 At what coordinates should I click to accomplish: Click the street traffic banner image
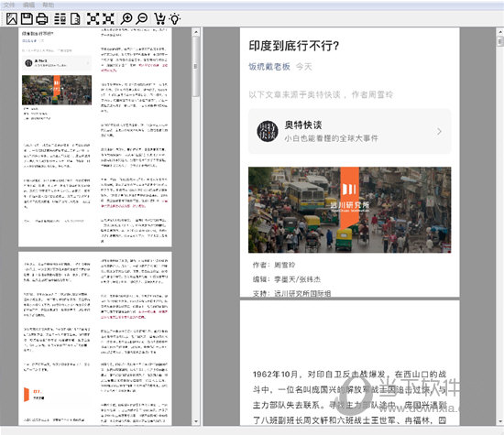(350, 210)
